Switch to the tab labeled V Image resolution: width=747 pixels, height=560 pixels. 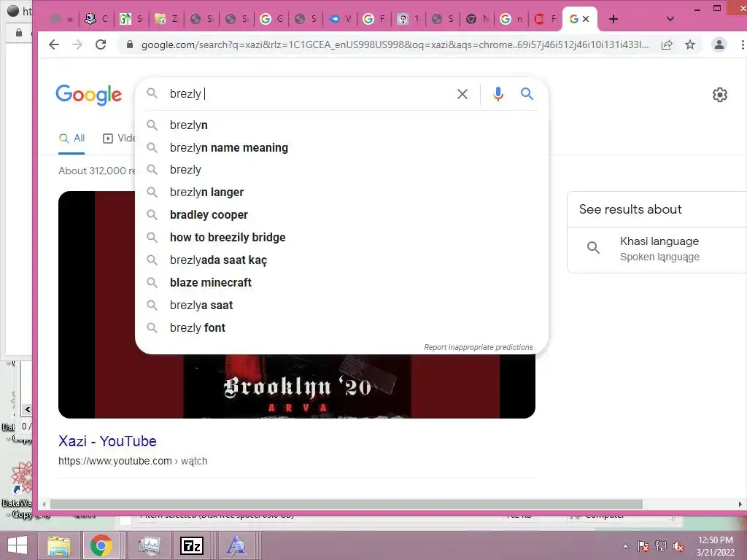339,19
